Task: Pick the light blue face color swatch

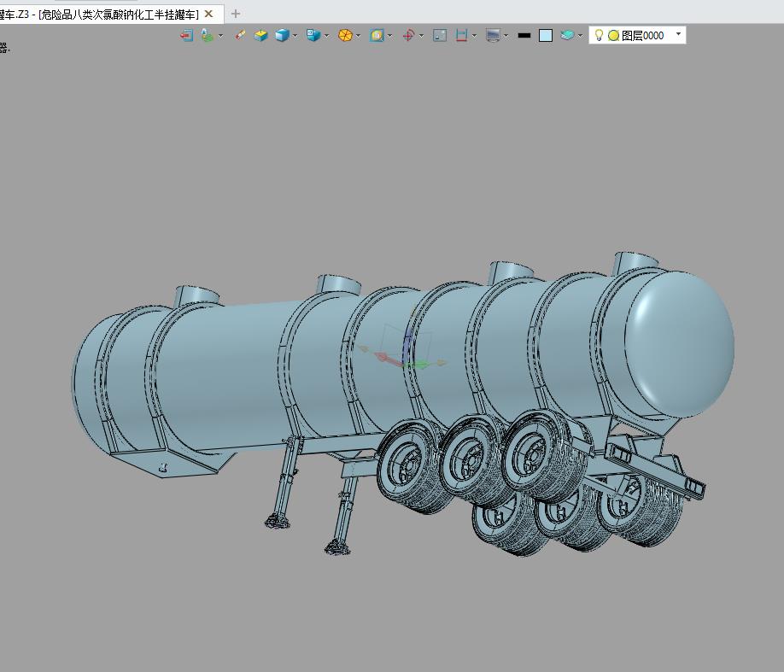Action: click(x=546, y=36)
